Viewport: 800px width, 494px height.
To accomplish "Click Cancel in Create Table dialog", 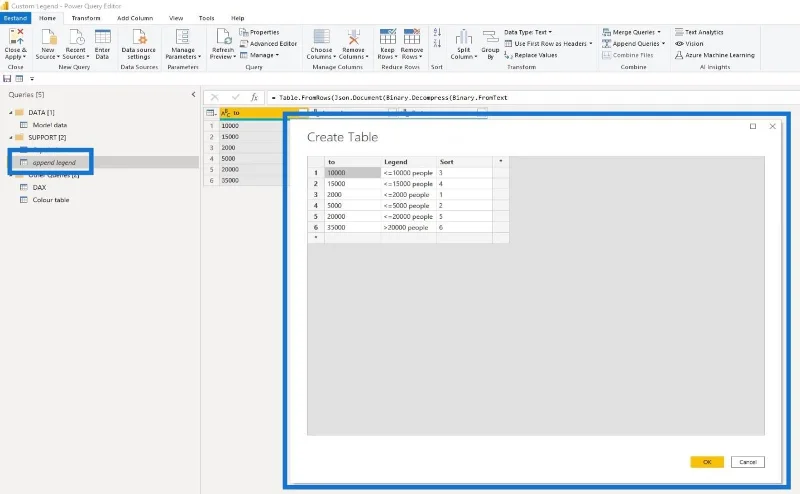I will point(747,462).
